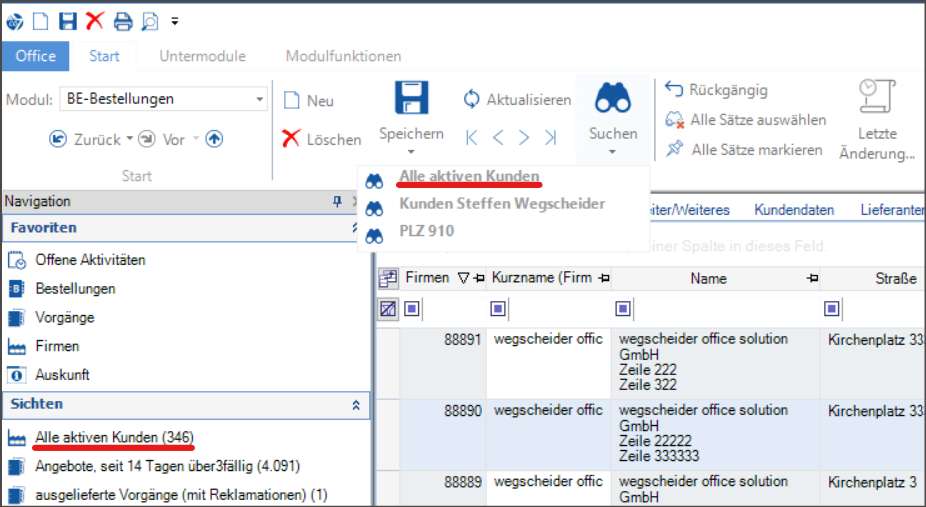926x507 pixels.
Task: Open the Modul BE-Bestellungen dropdown
Action: 260,99
